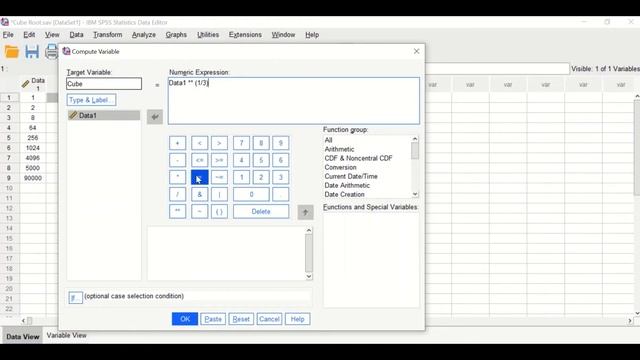
Task: Click inside the Numeric Expression box
Action: (x=293, y=101)
